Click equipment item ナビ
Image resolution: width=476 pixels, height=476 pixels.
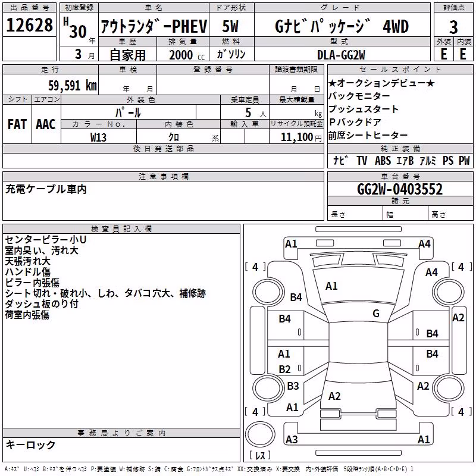[x=340, y=160]
